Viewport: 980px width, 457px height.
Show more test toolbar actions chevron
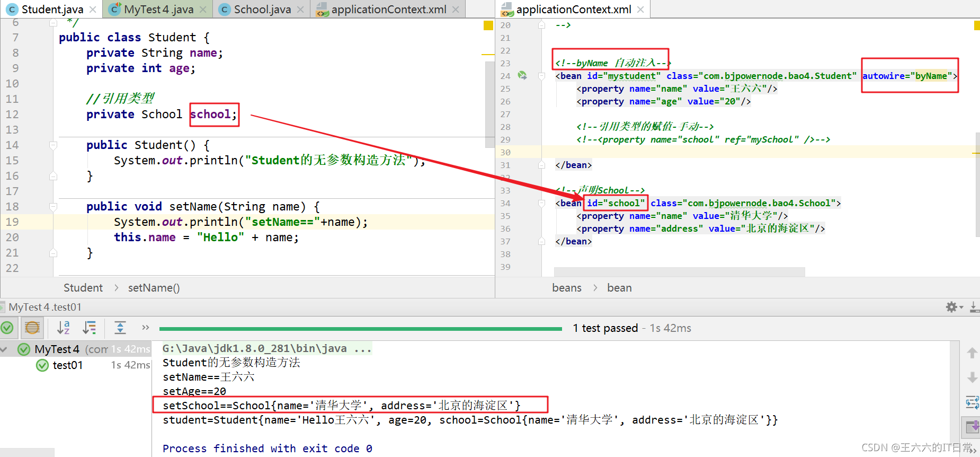tap(146, 328)
